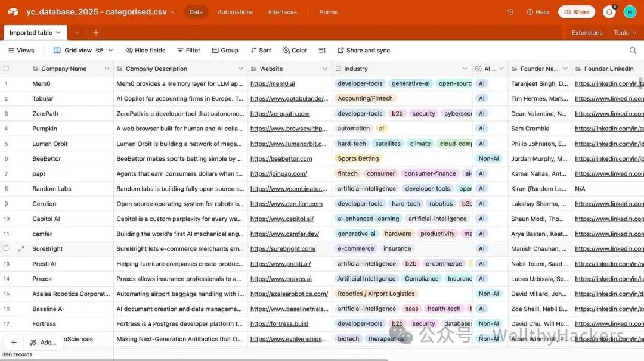Click the Robotics / Airport Logistics tag
Screen dimensions: 644x361
pyautogui.click(x=376, y=294)
